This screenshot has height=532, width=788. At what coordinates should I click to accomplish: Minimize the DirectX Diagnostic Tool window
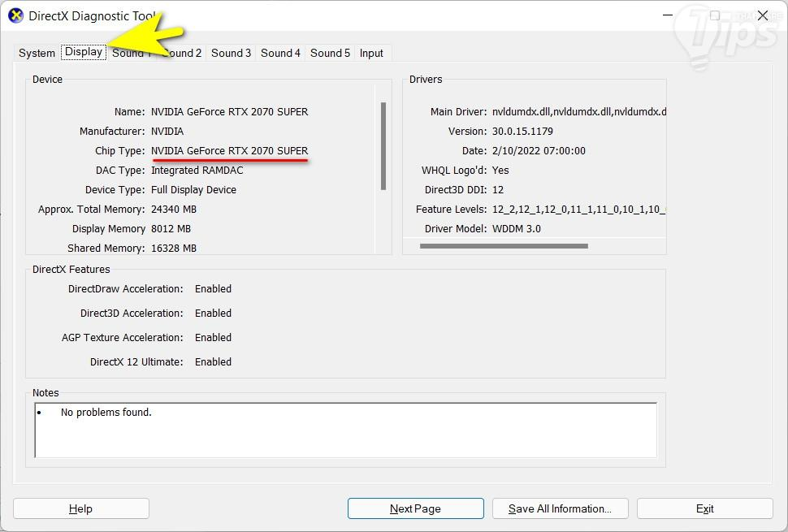pos(668,15)
